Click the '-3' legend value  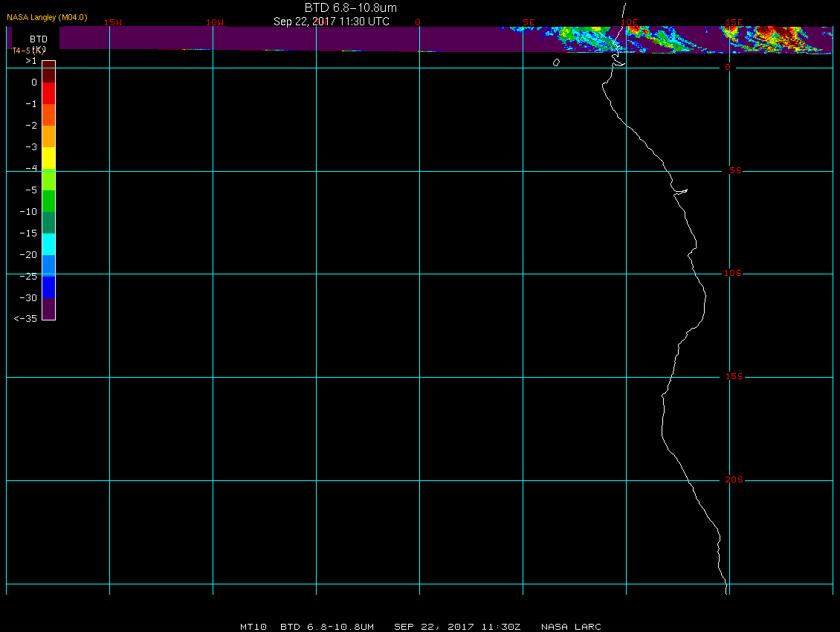click(31, 147)
